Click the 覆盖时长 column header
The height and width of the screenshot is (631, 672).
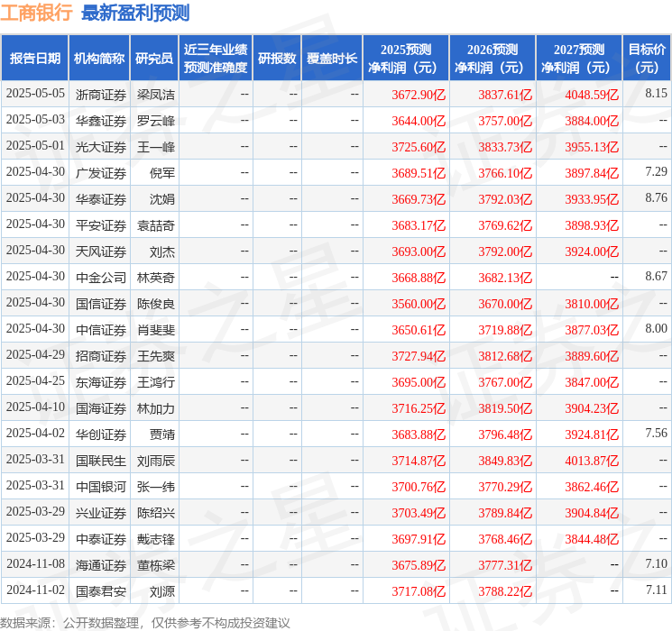click(332, 58)
